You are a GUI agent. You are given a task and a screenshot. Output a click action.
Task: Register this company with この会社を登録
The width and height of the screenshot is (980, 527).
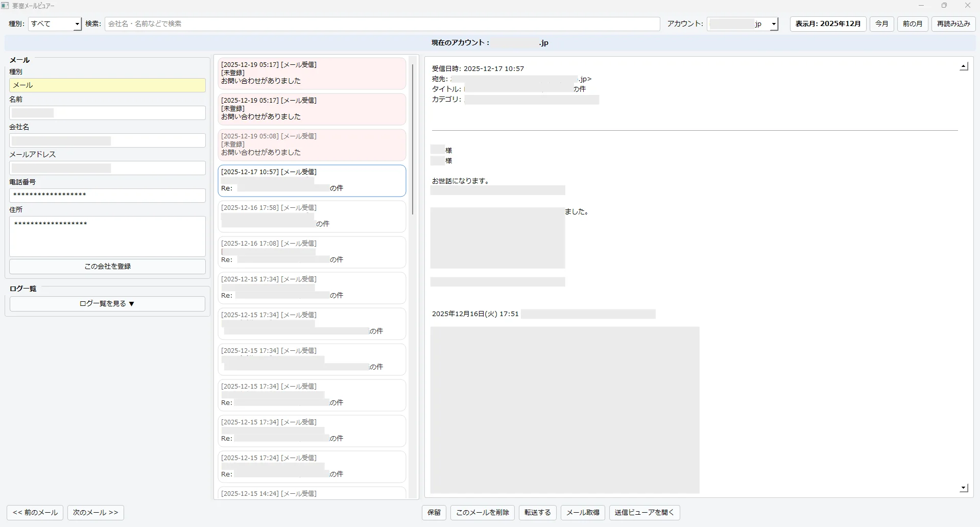107,267
